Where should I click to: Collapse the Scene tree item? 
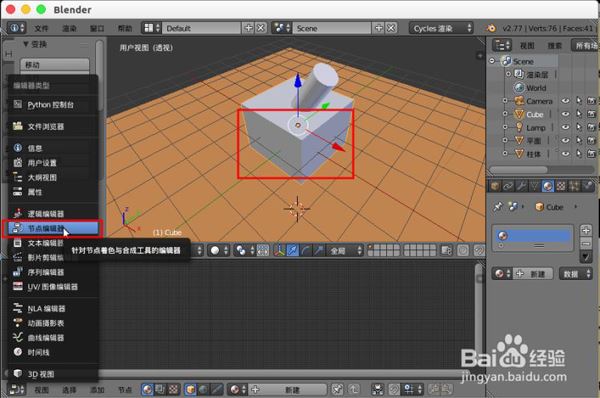point(492,61)
